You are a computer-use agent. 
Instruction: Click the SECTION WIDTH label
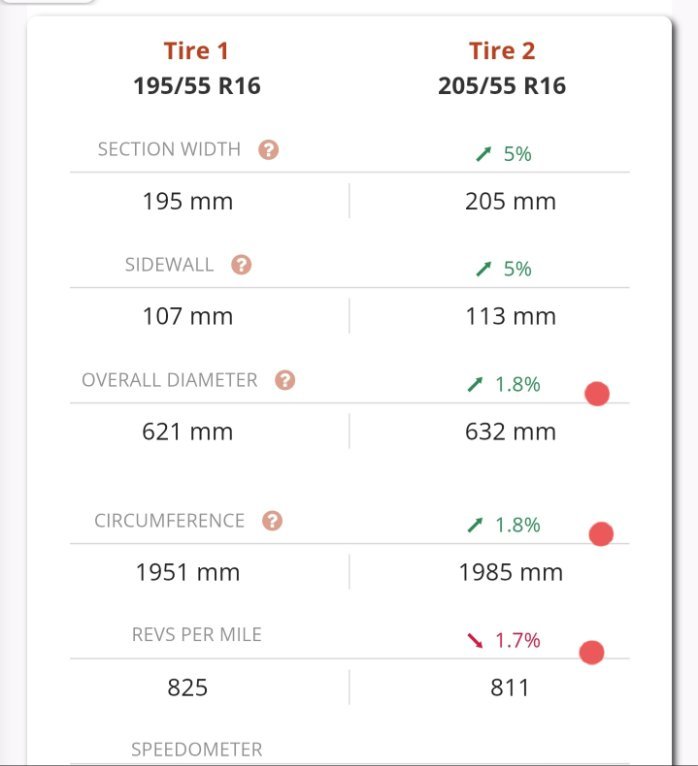click(x=169, y=149)
